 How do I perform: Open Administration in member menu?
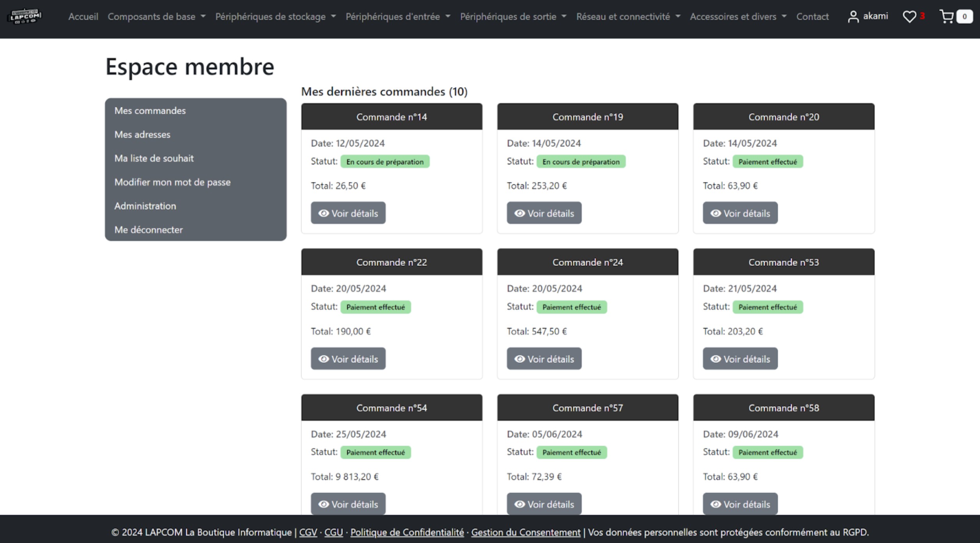(x=145, y=206)
